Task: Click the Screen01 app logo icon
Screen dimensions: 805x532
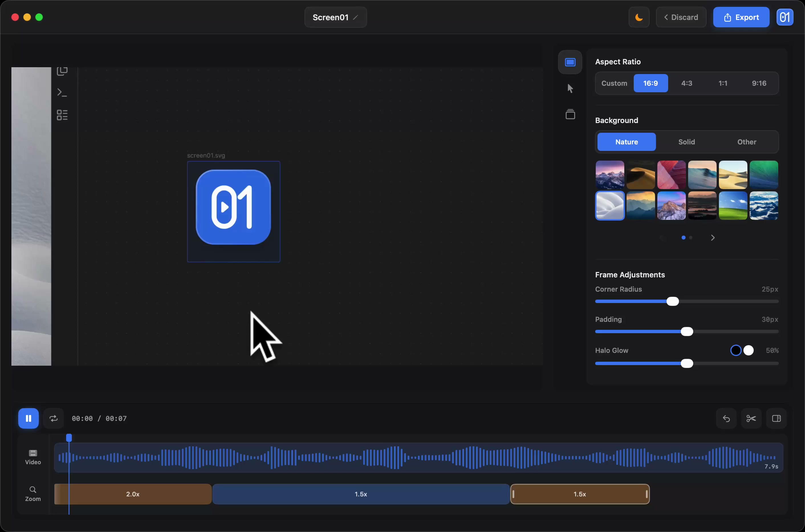Action: pyautogui.click(x=785, y=17)
